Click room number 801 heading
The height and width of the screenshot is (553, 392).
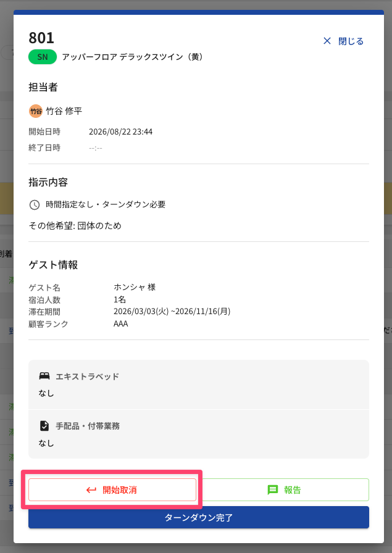point(41,38)
